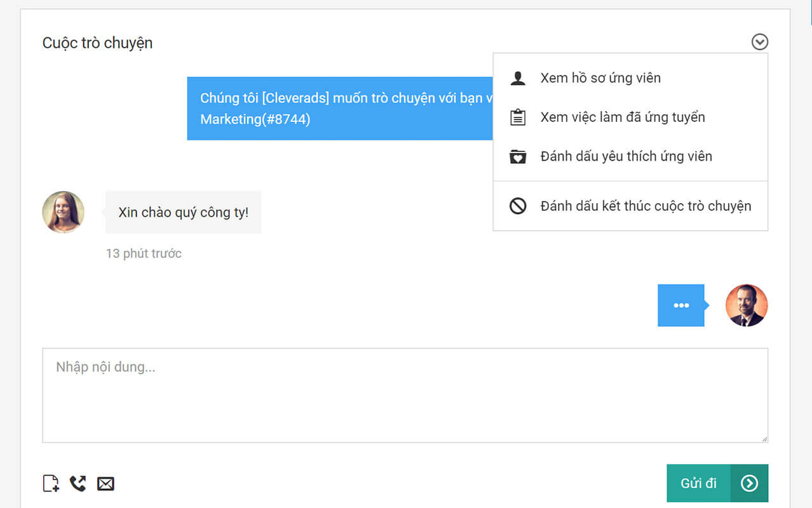Click the recruiter's avatar photo
The image size is (812, 508).
pos(747,305)
